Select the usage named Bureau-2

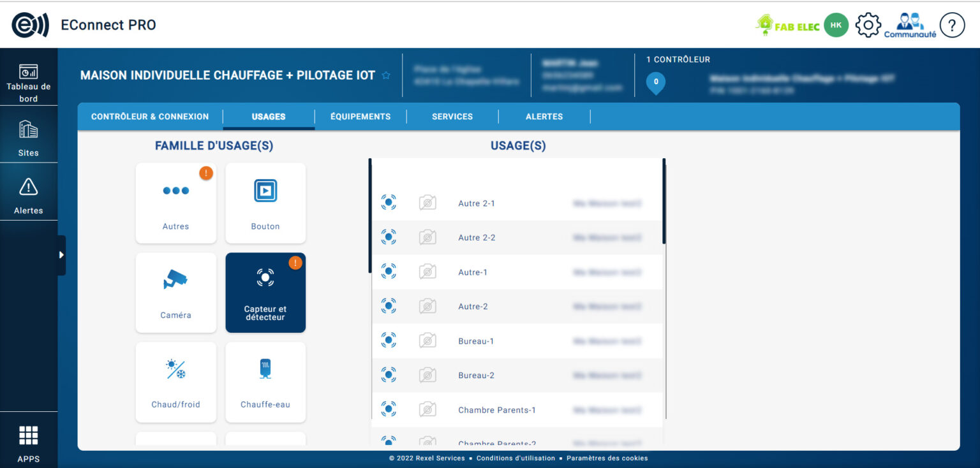476,376
